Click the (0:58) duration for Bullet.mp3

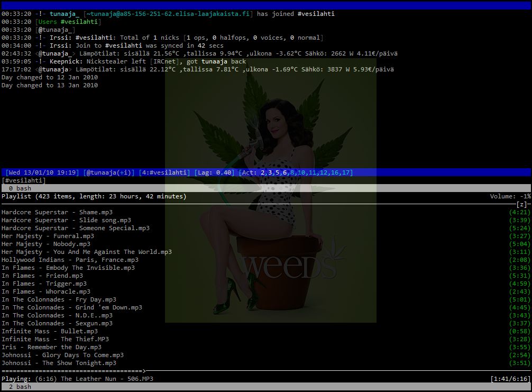click(519, 331)
